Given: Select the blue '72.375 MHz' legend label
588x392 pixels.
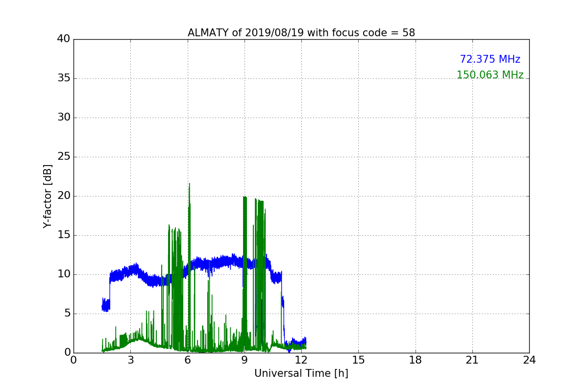Looking at the screenshot, I should click(x=490, y=59).
